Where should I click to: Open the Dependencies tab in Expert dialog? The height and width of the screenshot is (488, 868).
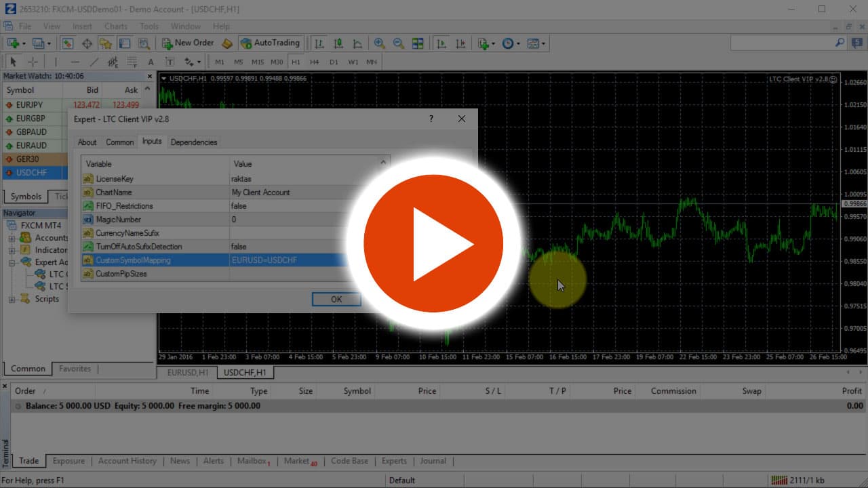(194, 142)
